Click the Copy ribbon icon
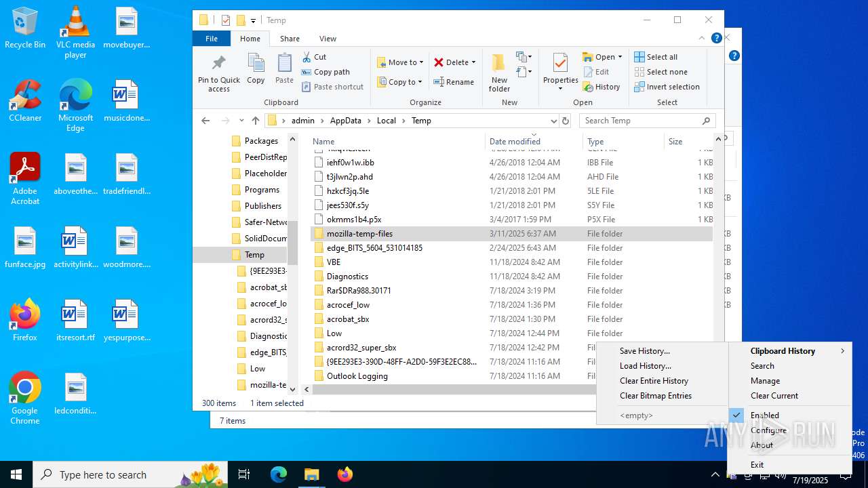The height and width of the screenshot is (488, 868). 256,69
